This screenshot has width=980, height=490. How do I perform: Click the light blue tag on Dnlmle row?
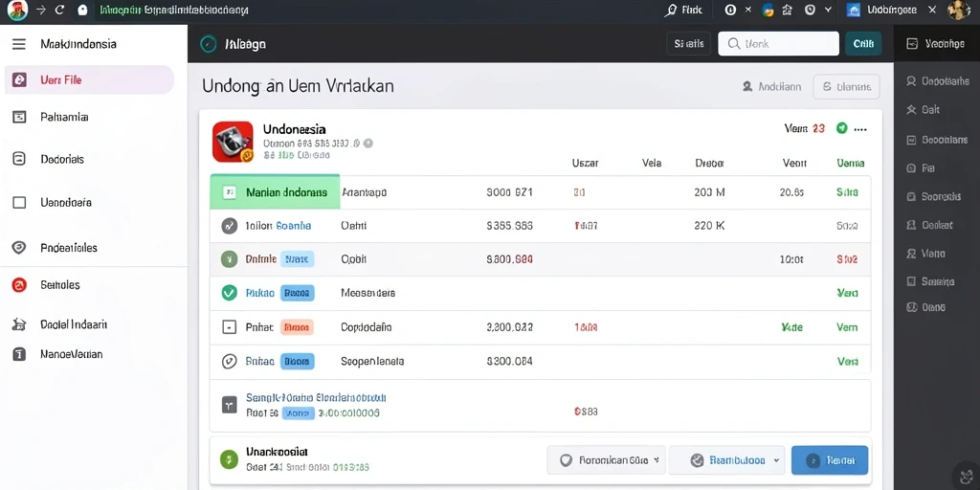(297, 258)
